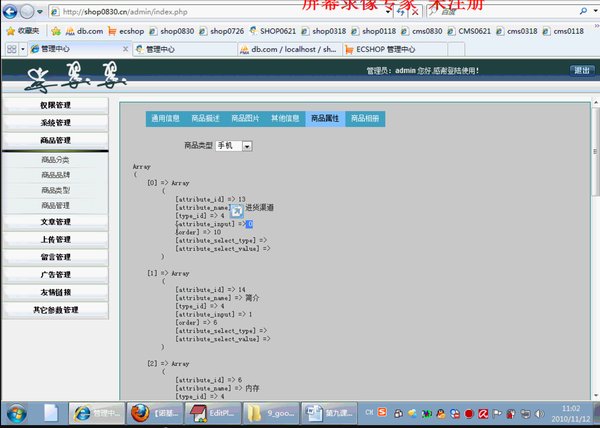
Task: Switch to the 其他信息 tab
Action: coord(285,119)
